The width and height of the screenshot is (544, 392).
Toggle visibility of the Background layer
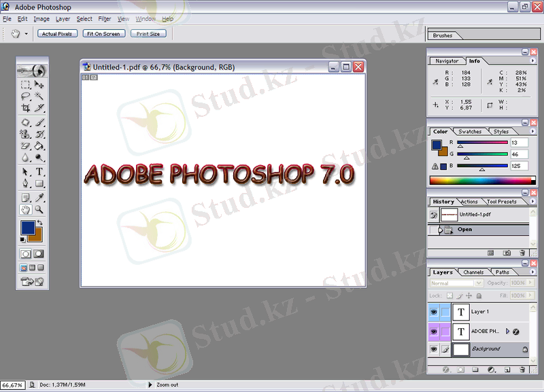[434, 349]
